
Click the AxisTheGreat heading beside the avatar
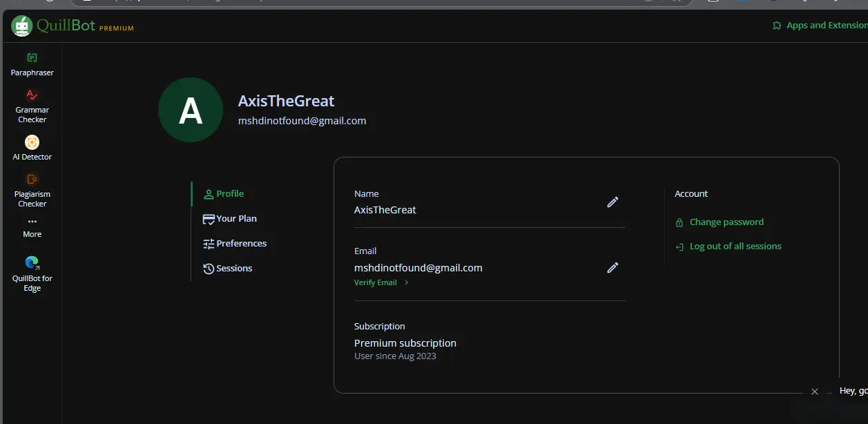(x=286, y=102)
